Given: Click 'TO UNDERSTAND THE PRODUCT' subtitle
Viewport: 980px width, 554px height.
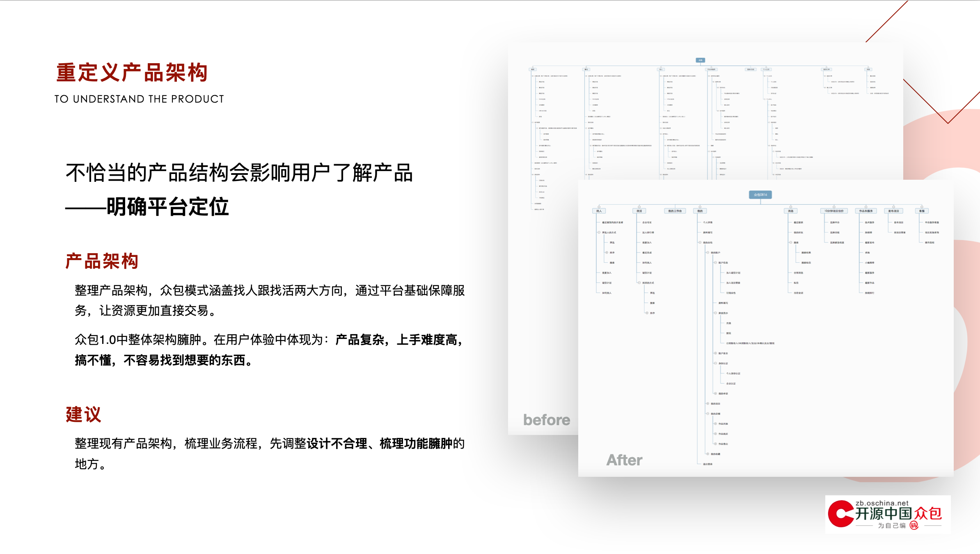Looking at the screenshot, I should [139, 99].
